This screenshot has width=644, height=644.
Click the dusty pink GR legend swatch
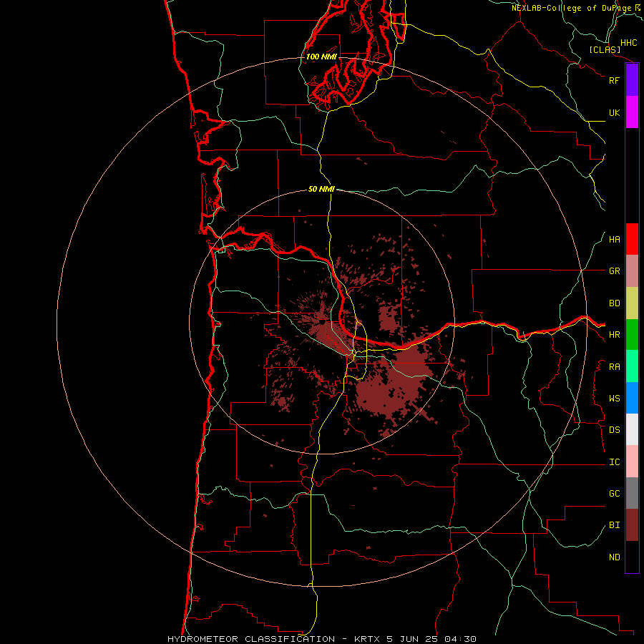coord(632,271)
